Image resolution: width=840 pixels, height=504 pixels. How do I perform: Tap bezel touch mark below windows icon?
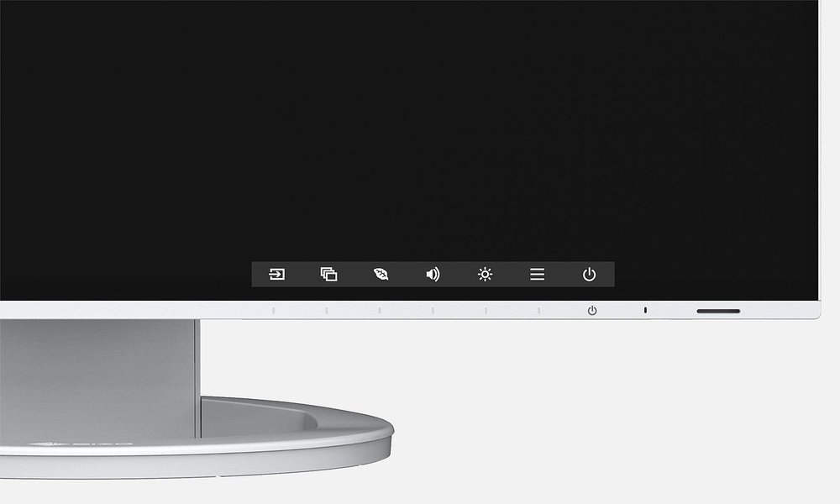(327, 311)
